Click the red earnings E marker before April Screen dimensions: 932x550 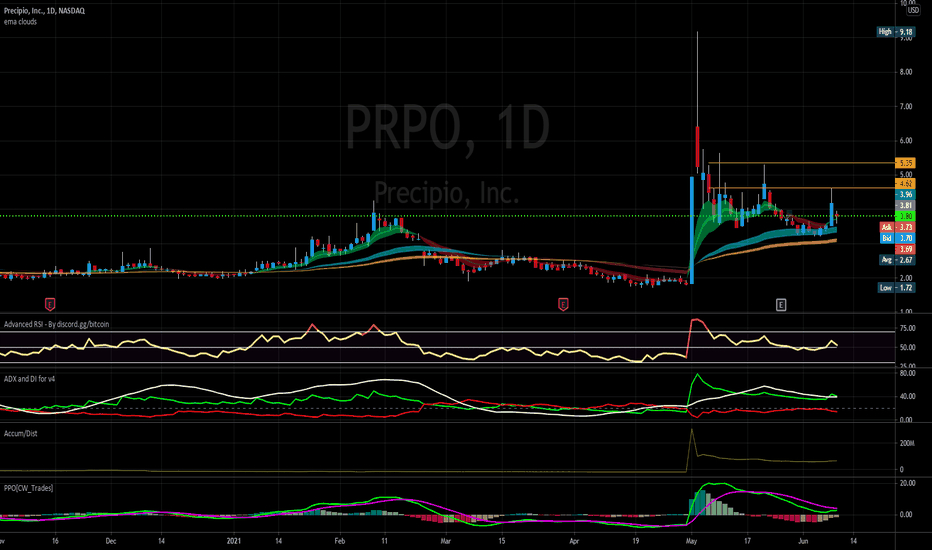click(563, 305)
